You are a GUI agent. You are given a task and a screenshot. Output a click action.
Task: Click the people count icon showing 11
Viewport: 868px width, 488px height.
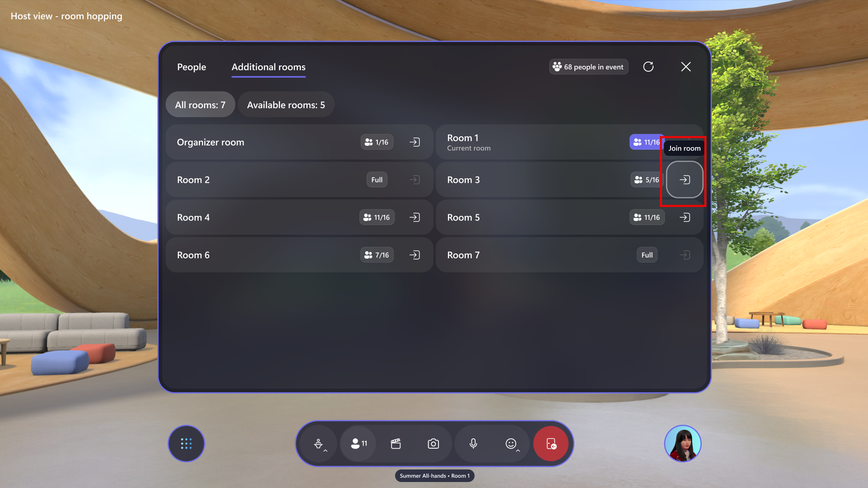click(x=358, y=443)
